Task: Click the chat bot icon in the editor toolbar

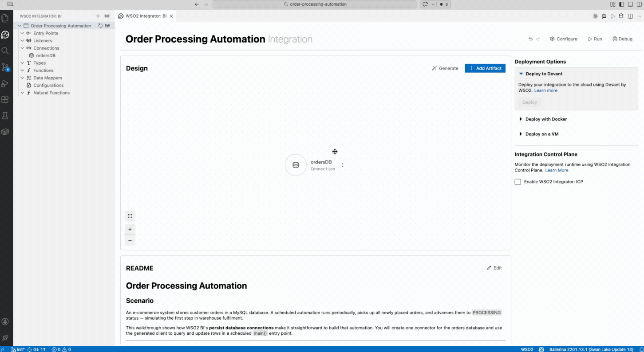Action: 604,16
